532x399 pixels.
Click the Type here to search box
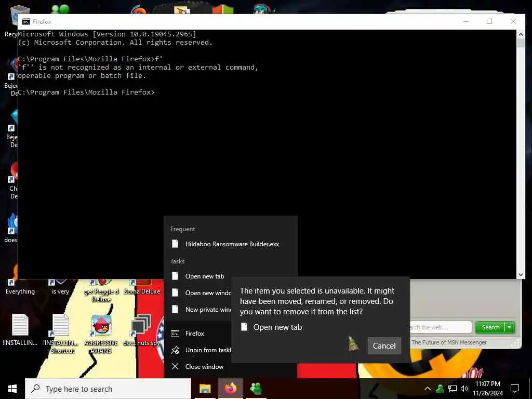[x=108, y=389]
